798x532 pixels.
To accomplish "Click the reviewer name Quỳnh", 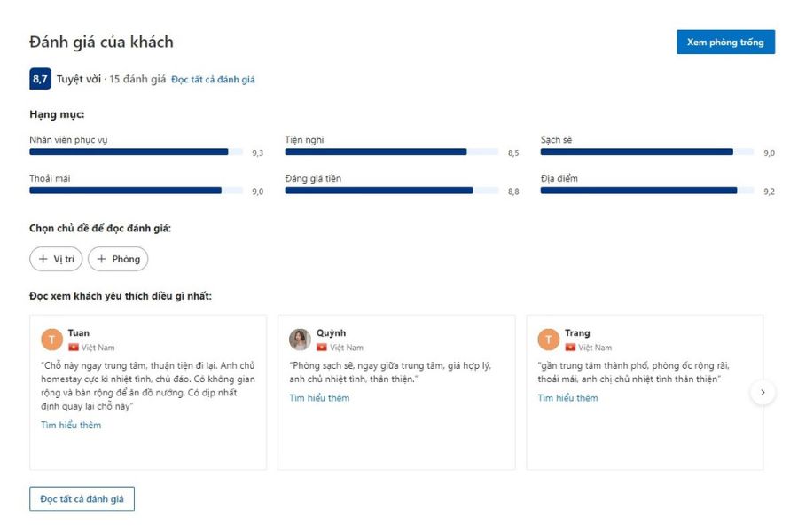I will [x=332, y=333].
